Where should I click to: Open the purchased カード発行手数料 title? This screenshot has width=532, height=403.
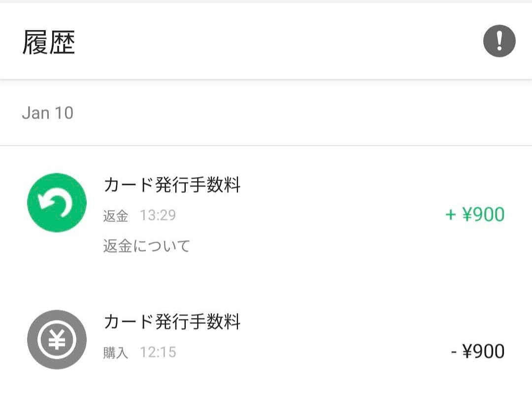(x=172, y=322)
